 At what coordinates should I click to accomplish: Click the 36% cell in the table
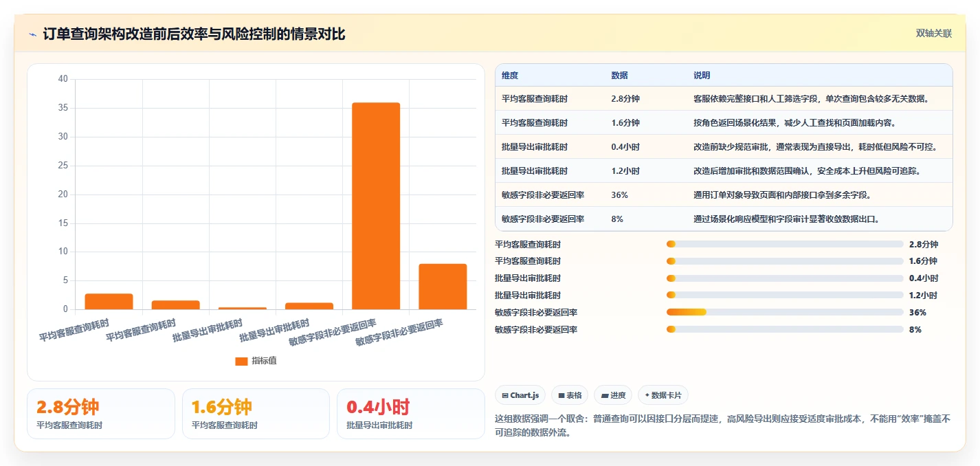click(x=619, y=195)
